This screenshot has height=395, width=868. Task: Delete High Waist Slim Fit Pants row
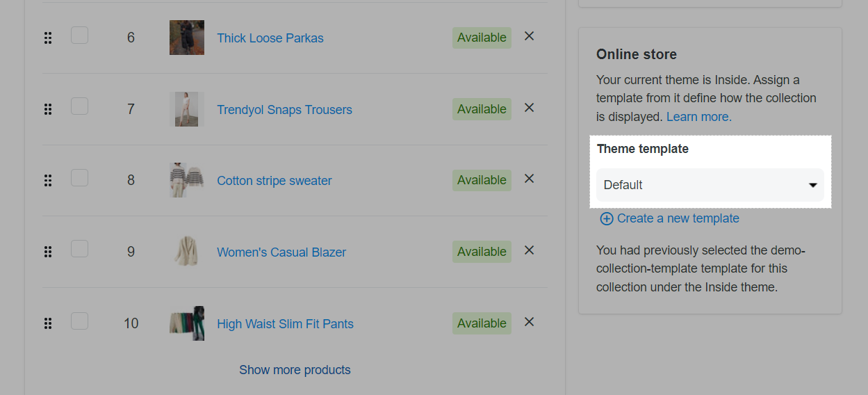click(529, 322)
